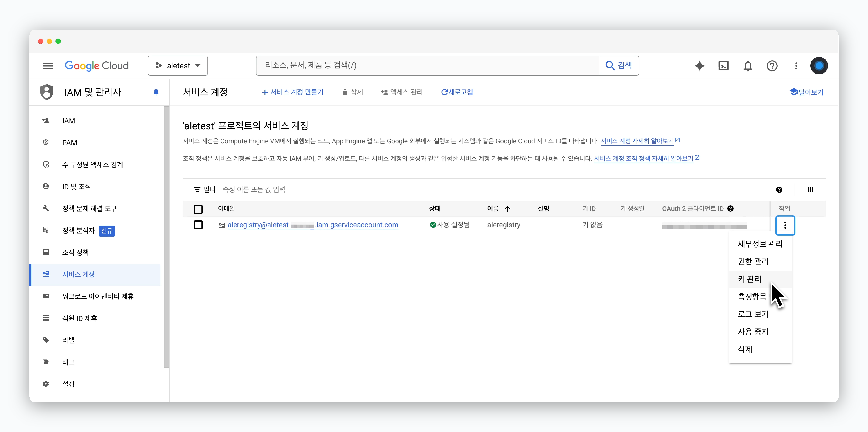Viewport: 868px width, 432px height.
Task: Open 정책 분석자 sidebar item
Action: pos(95,230)
